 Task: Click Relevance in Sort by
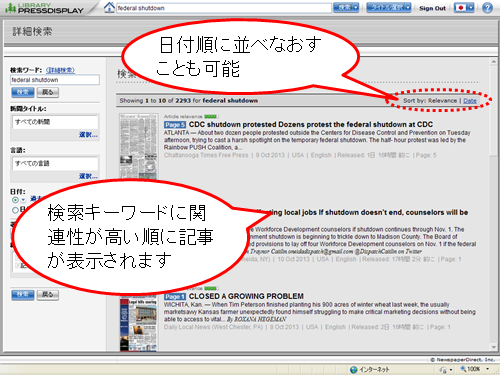(442, 101)
